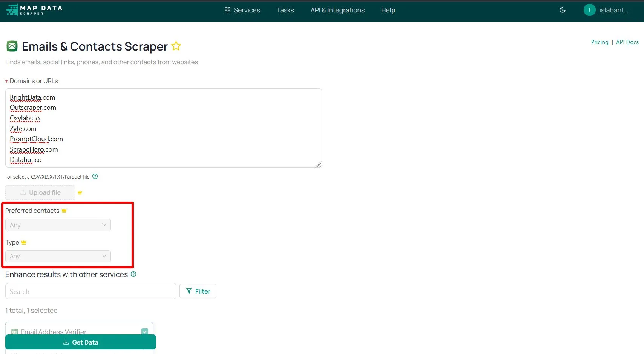Click the Enhance results help icon
This screenshot has width=644, height=354.
click(133, 274)
